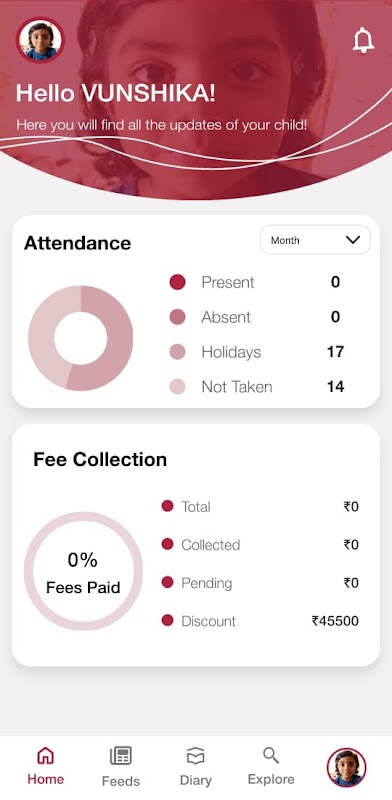Tap the profile avatar in the header
Image resolution: width=392 pixels, height=800 pixels.
click(40, 41)
